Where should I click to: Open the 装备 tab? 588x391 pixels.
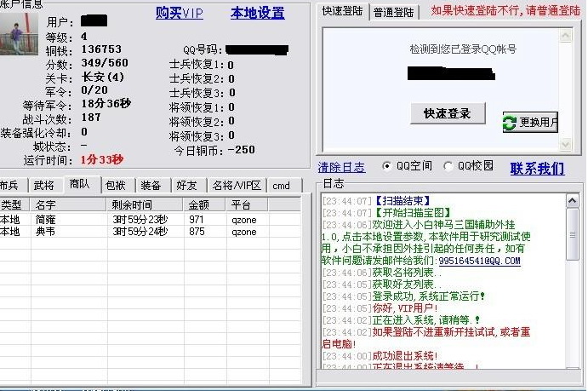point(152,186)
